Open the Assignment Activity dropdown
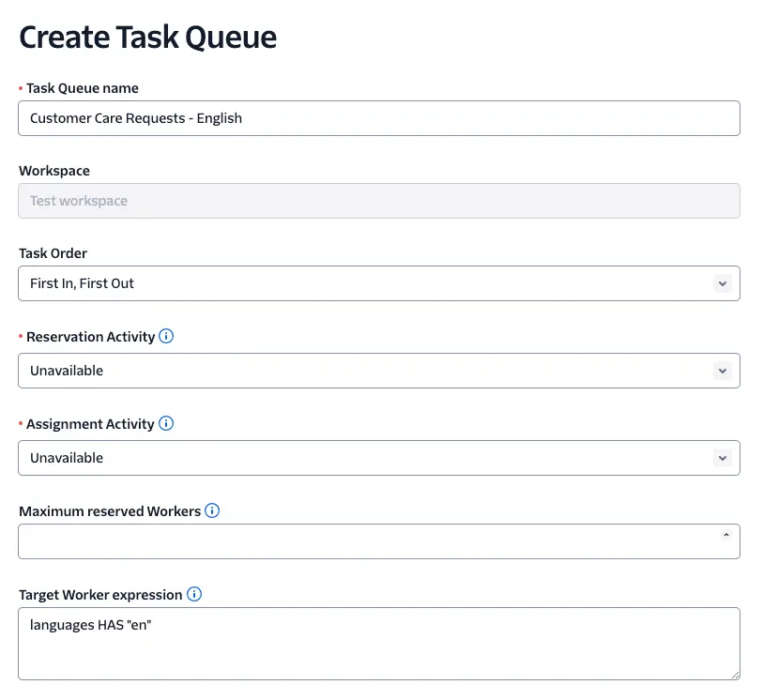 pos(379,458)
